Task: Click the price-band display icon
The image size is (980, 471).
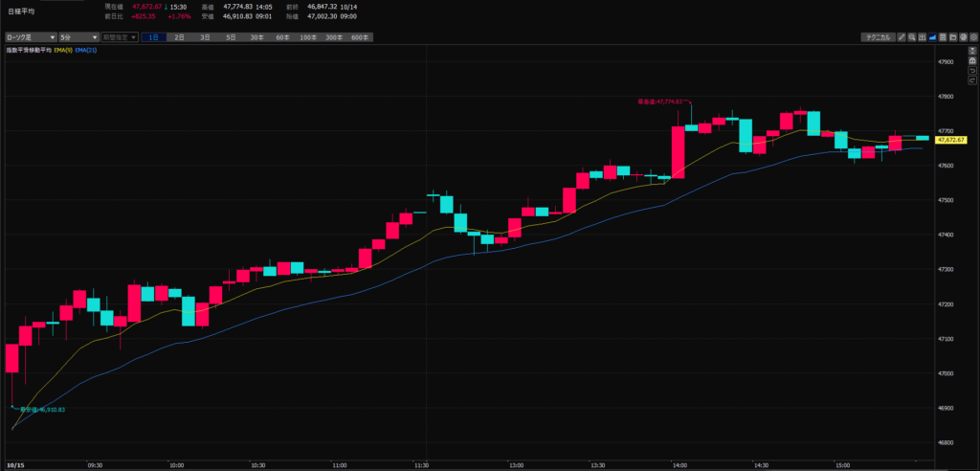Action: tap(923, 37)
